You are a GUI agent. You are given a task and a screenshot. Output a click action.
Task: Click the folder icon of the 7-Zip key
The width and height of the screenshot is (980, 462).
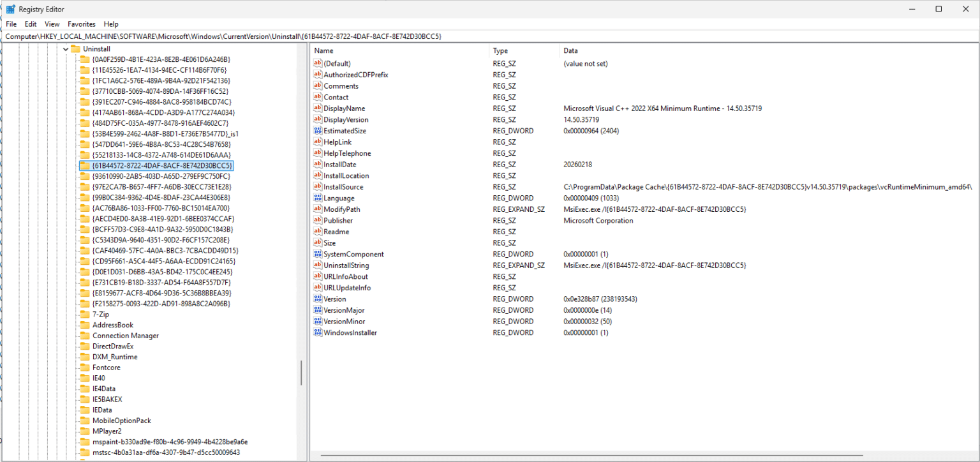click(x=85, y=315)
